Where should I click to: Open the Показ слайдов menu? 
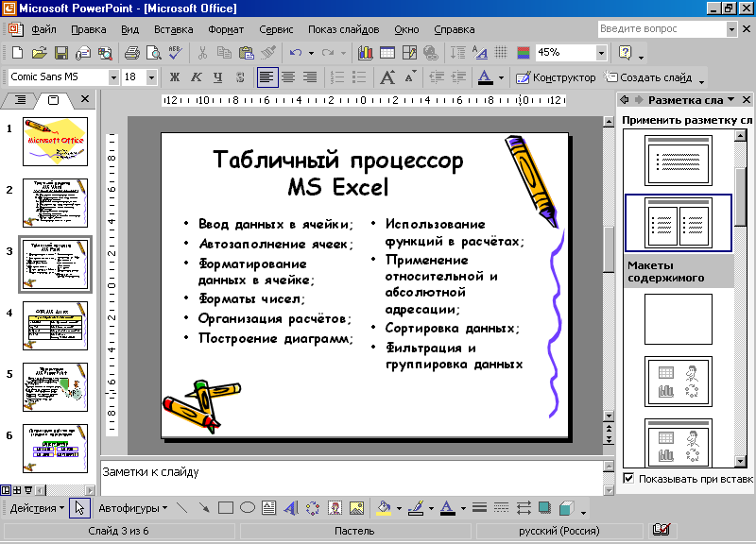point(344,29)
